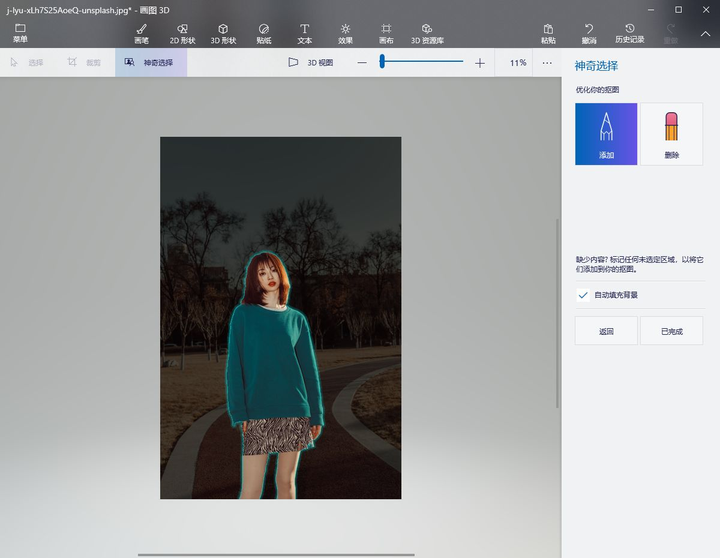
Task: Open the 3D 形状 shapes tool
Action: tap(223, 34)
